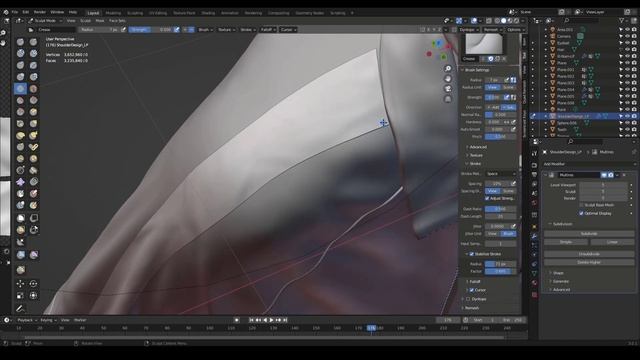Toggle Stabilize Stroke checkbox
The width and height of the screenshot is (640, 360).
(x=472, y=254)
